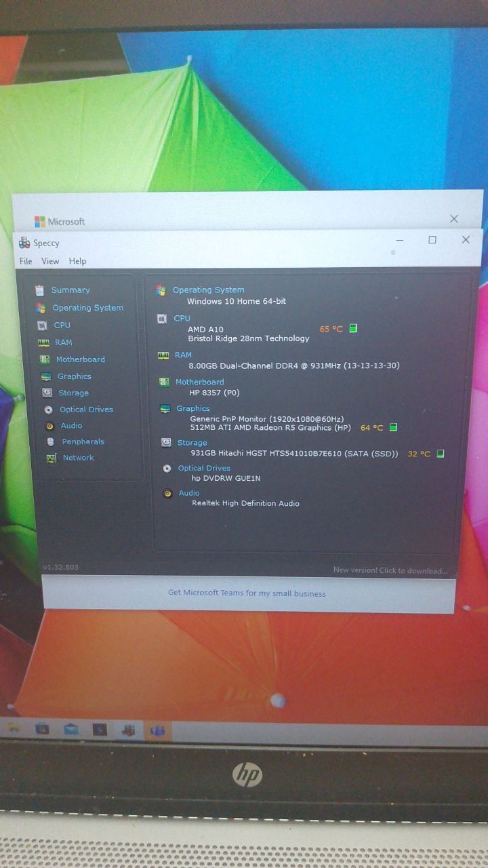Select the Audio speaker icon in sidebar
488x868 pixels.
point(49,426)
